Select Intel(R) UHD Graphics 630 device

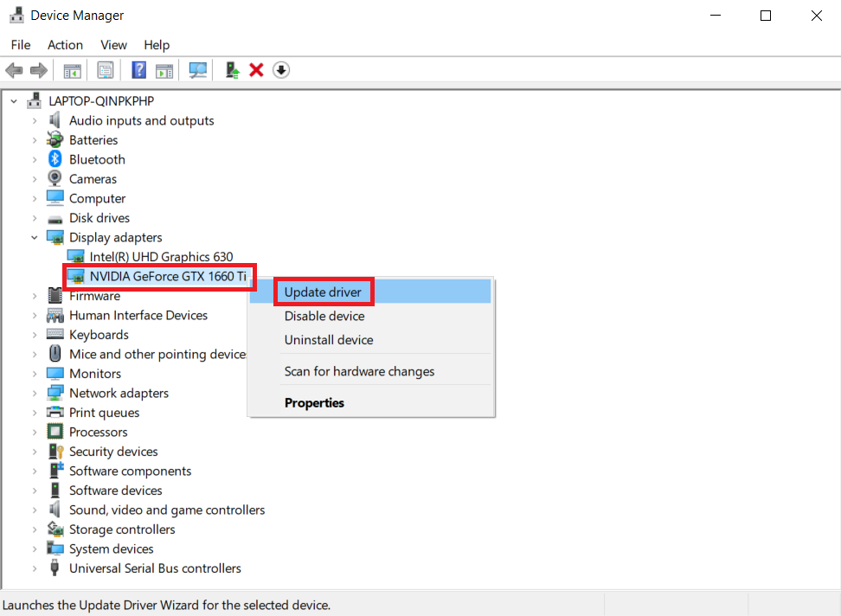[161, 257]
